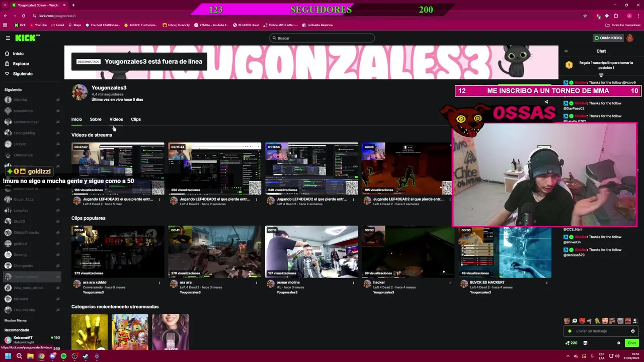Screen dimensions: 644x362
Task: Click Mostrar Menos to collapse following list
Action: [16, 321]
